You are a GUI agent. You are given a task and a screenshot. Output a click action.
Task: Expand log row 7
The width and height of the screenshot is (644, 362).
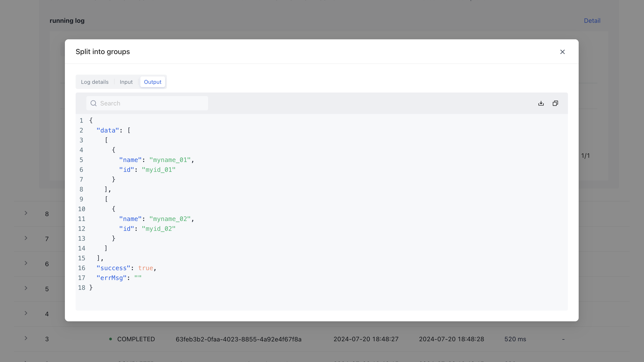26,238
